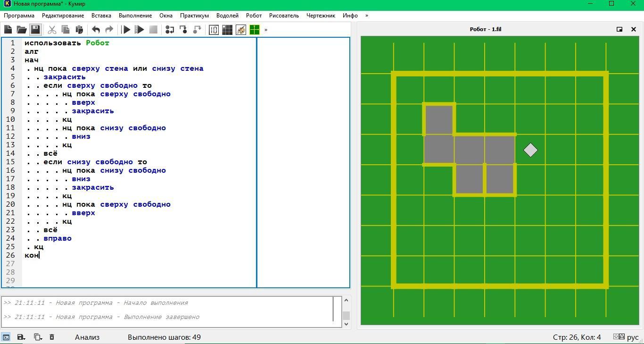Image resolution: width=644 pixels, height=344 pixels.
Task: Run the program with the play icon
Action: tap(126, 30)
